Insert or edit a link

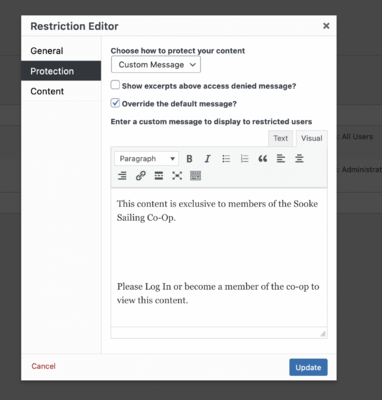point(141,176)
